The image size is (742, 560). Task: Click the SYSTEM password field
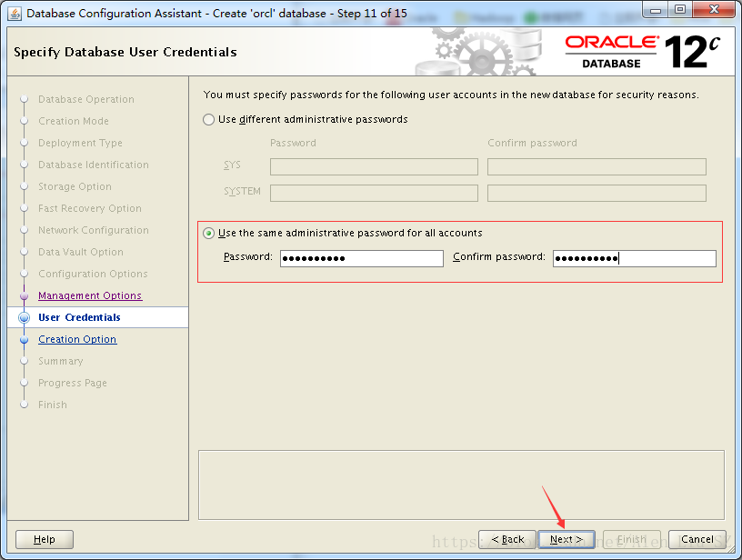[374, 193]
